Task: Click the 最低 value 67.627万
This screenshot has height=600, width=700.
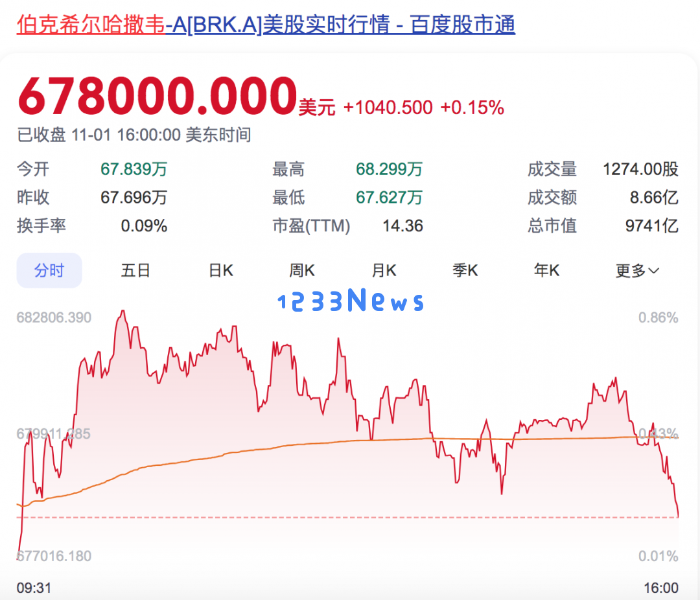Action: click(390, 198)
